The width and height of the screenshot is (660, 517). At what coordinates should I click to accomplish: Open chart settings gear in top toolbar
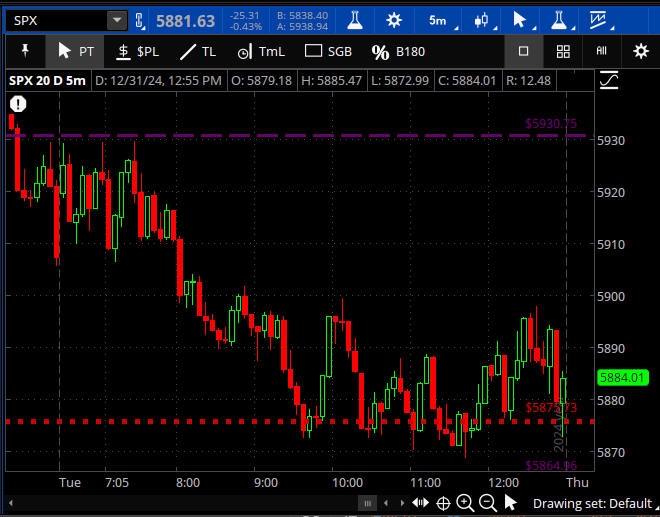coord(394,20)
